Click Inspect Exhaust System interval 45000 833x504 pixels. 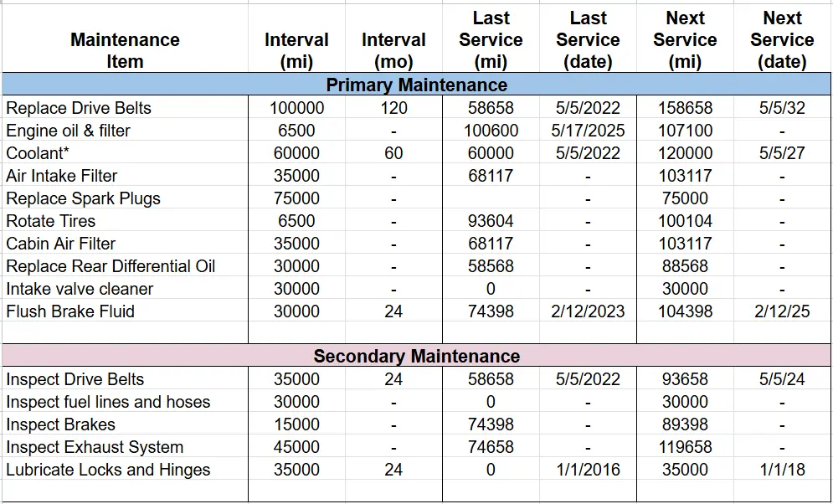coord(296,447)
